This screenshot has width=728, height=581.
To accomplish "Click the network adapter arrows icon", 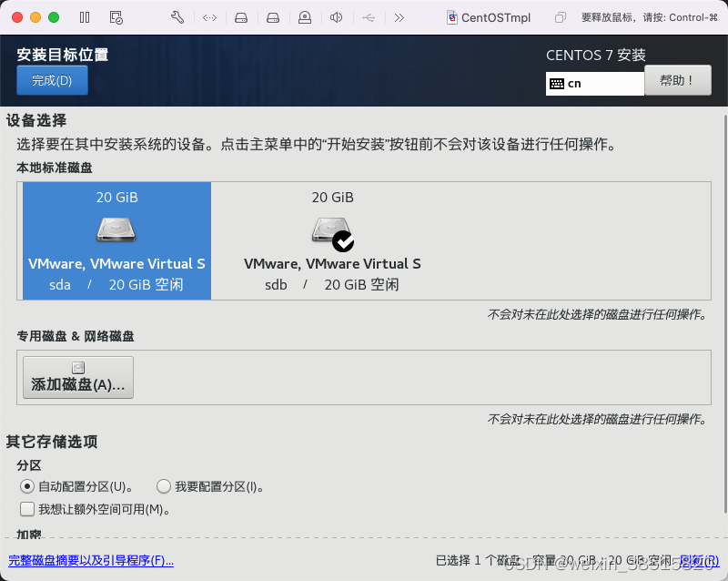I will coord(210,17).
